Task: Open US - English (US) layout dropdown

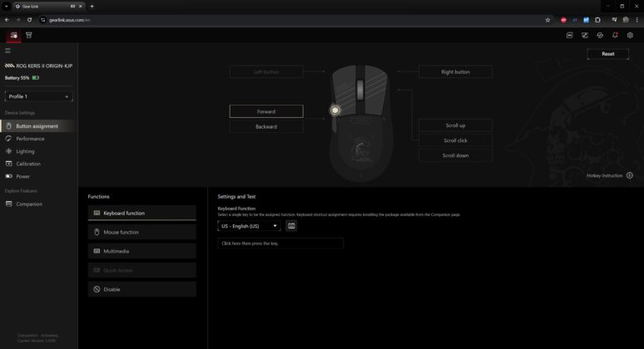Action: (x=249, y=226)
